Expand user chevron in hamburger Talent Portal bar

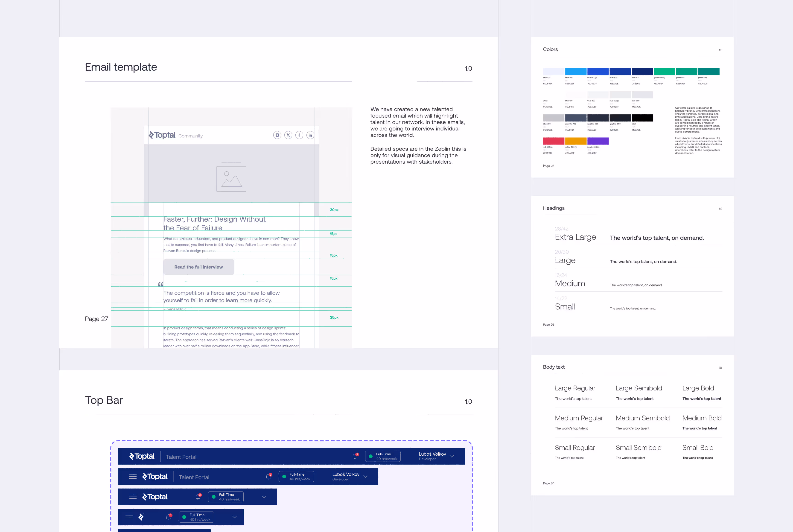(366, 477)
